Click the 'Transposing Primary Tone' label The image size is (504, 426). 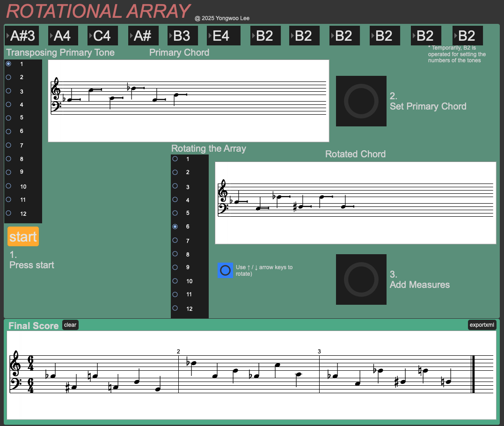60,52
